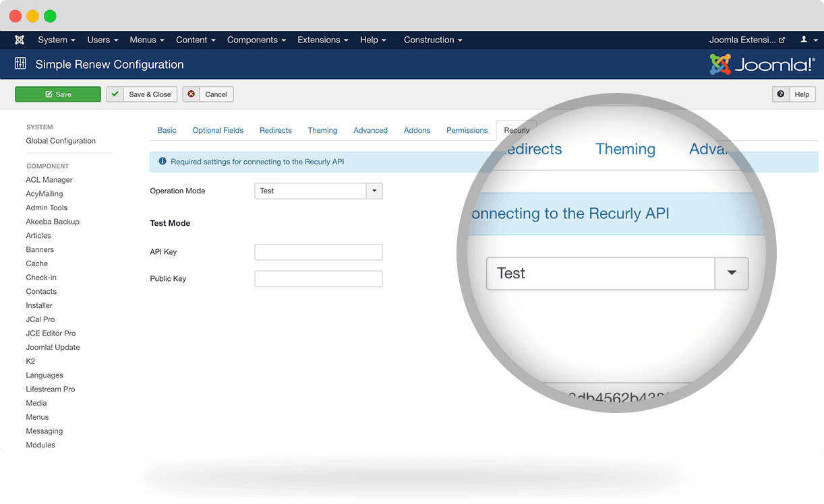Open the Components menu
The image size is (824, 504).
pyautogui.click(x=256, y=40)
